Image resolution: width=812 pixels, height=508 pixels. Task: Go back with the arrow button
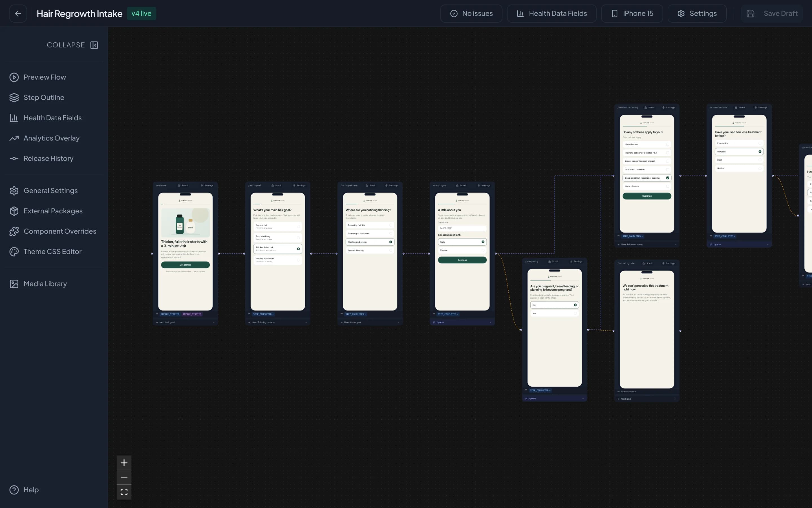coord(18,14)
